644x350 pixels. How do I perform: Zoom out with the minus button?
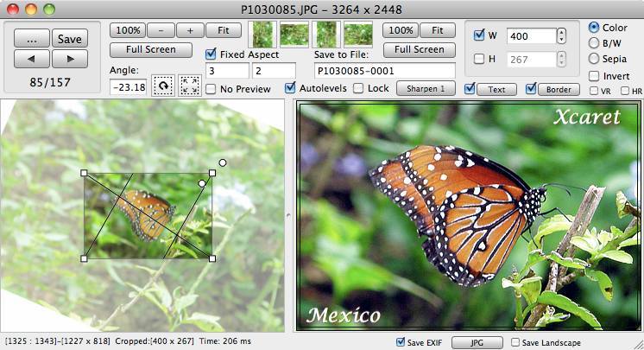coord(161,30)
